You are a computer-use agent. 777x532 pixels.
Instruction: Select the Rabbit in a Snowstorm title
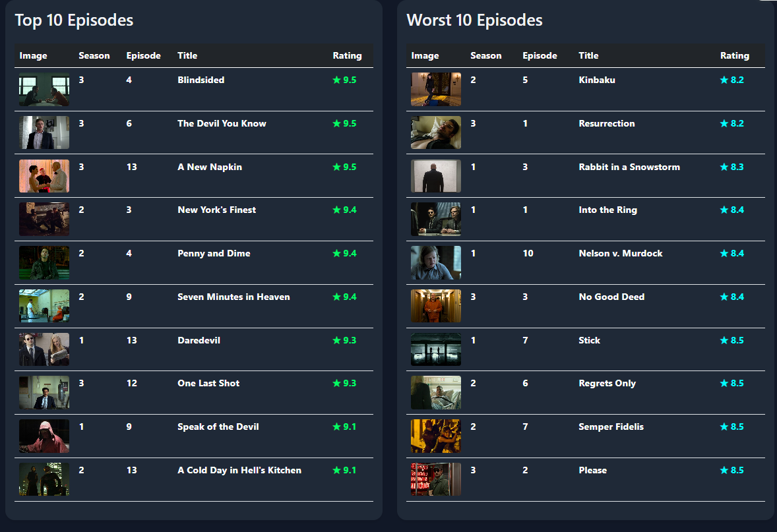coord(629,167)
